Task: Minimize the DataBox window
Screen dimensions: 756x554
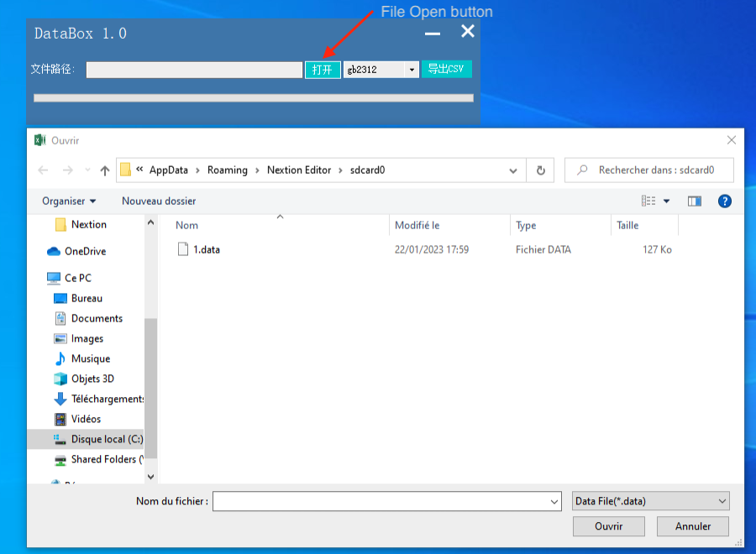Action: click(432, 34)
